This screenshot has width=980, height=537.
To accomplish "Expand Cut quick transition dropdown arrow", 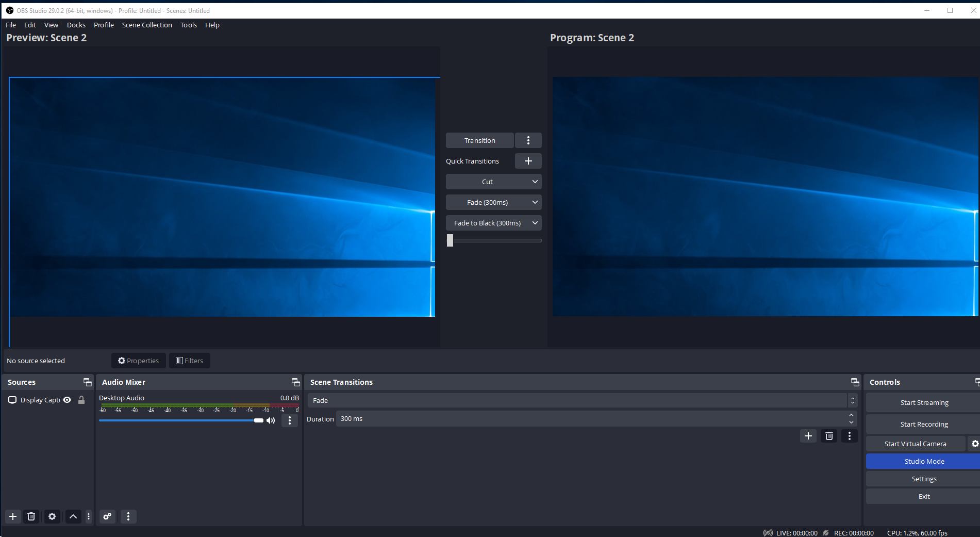I will 535,182.
